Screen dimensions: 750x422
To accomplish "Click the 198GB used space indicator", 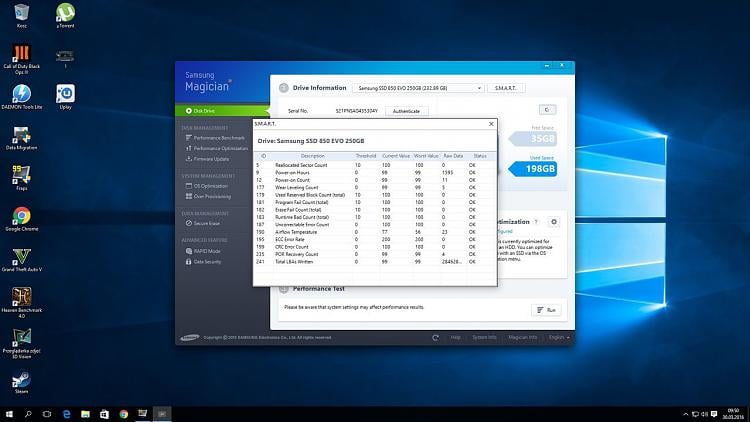I will (x=533, y=169).
